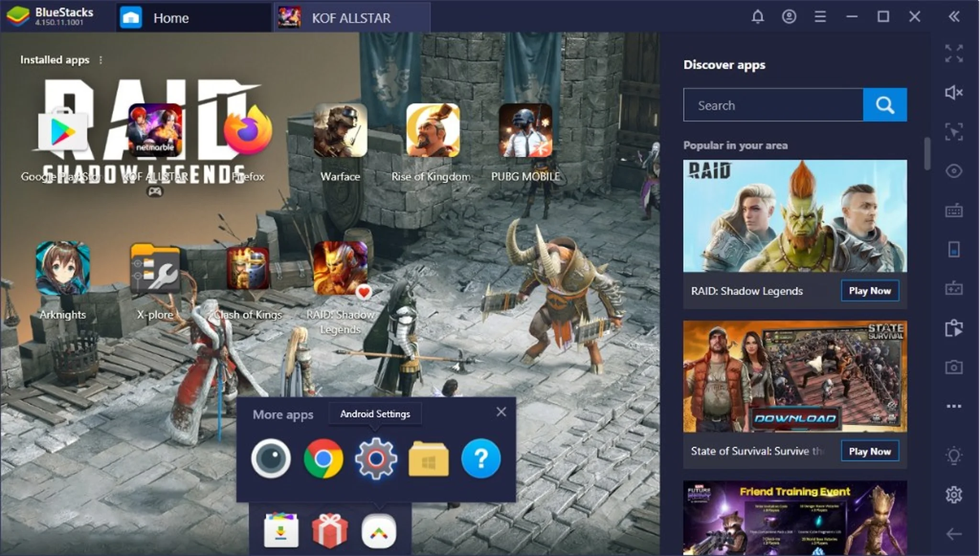Open RAID: Shadow Legends installed app icon
The width and height of the screenshot is (980, 556).
pyautogui.click(x=340, y=268)
